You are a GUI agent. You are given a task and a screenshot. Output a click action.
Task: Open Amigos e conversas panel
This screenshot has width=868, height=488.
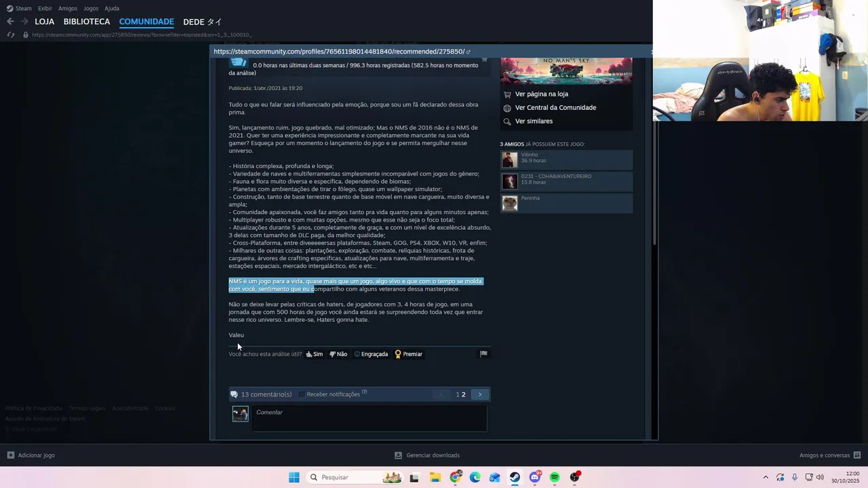tap(830, 455)
